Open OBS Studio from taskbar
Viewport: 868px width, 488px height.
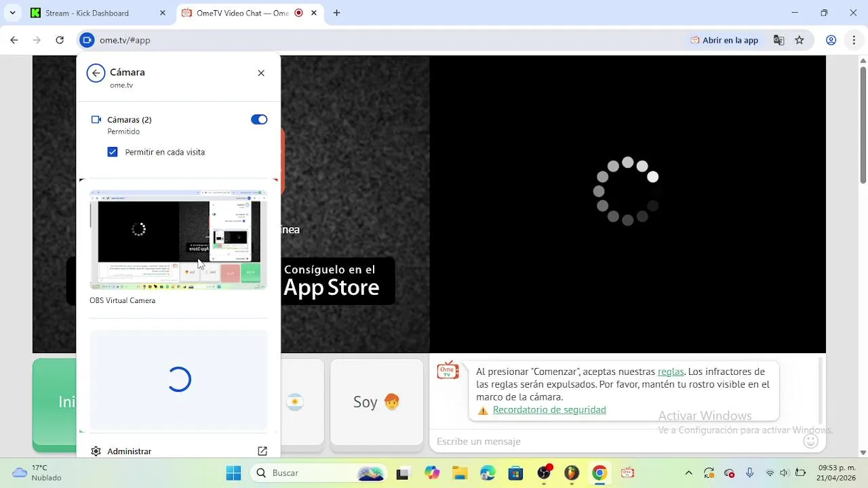tap(544, 473)
